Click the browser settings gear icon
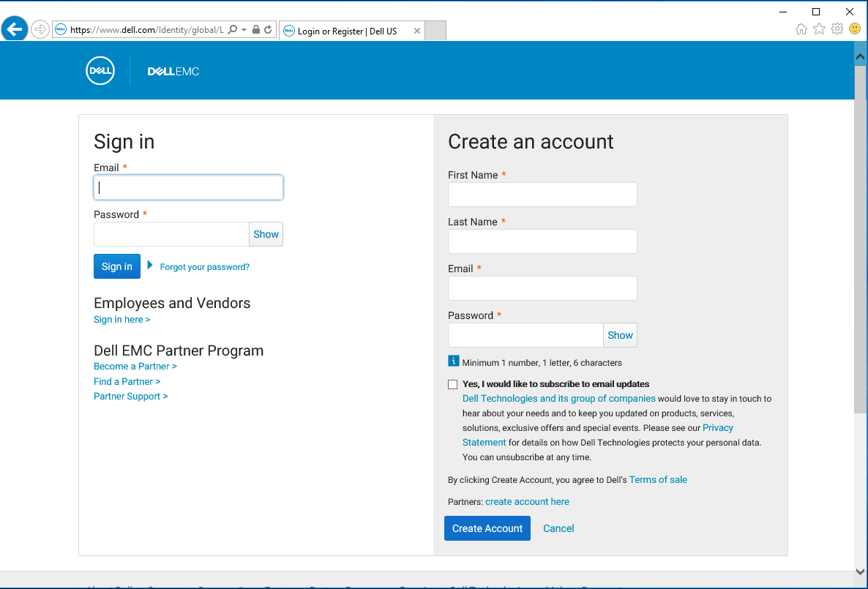 click(x=837, y=30)
